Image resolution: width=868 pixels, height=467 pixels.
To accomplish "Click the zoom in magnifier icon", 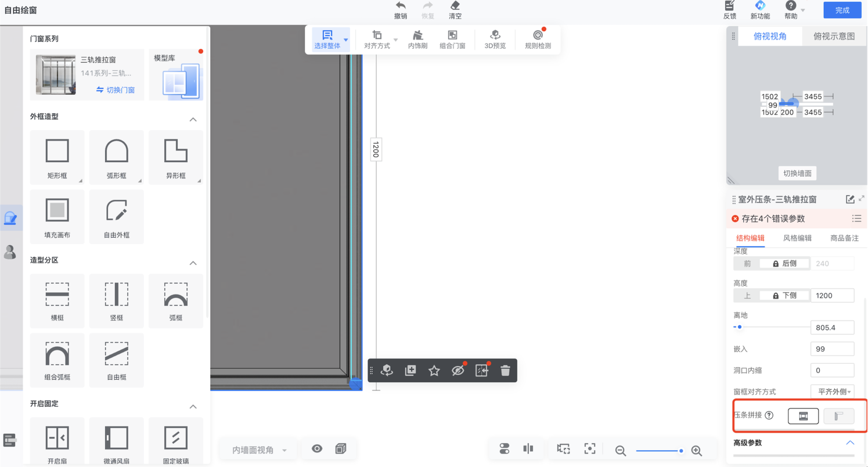I will pos(697,451).
